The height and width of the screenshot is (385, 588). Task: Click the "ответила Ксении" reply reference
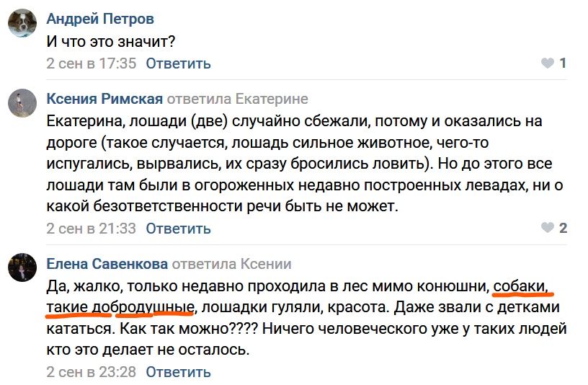[x=232, y=264]
